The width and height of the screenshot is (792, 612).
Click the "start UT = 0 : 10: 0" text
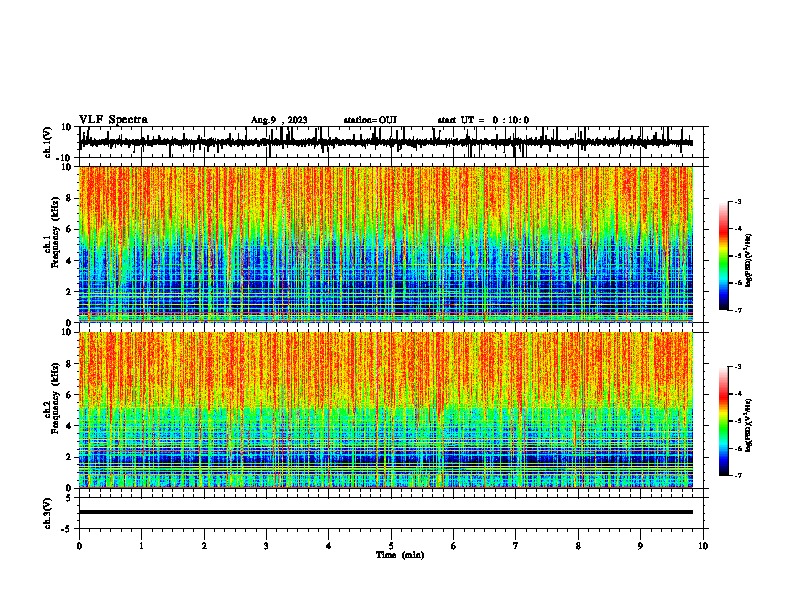tap(483, 120)
